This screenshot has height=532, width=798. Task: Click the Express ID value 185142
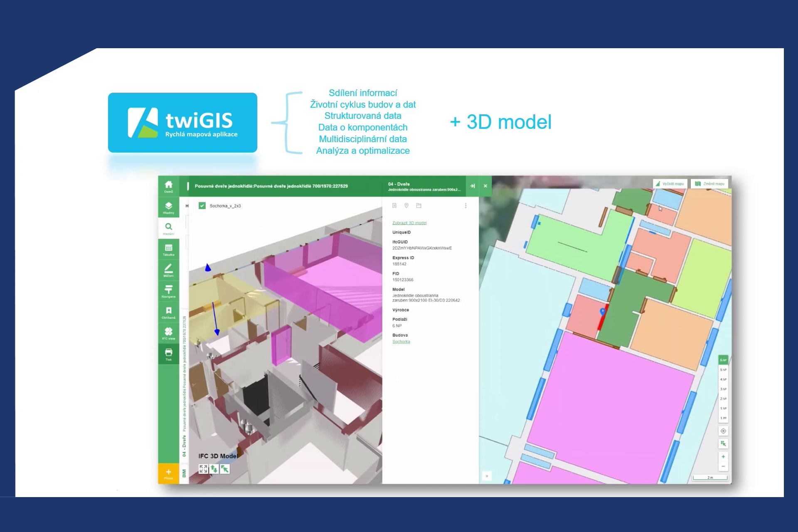coord(399,264)
